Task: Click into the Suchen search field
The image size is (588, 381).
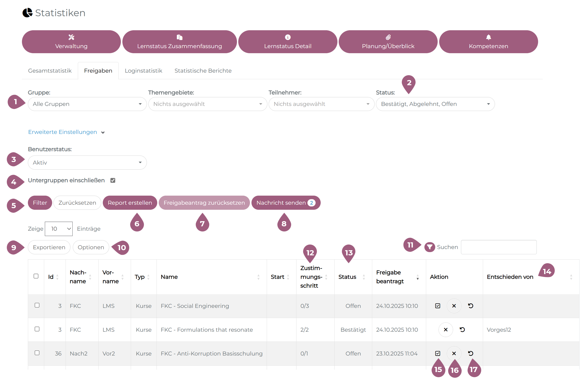Action: tap(499, 247)
